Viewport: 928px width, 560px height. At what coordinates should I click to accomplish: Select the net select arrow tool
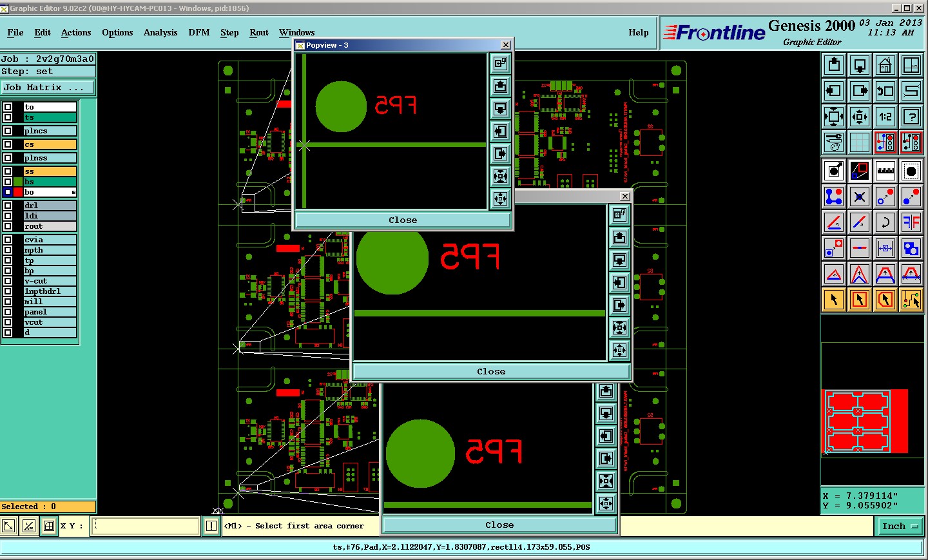[911, 300]
